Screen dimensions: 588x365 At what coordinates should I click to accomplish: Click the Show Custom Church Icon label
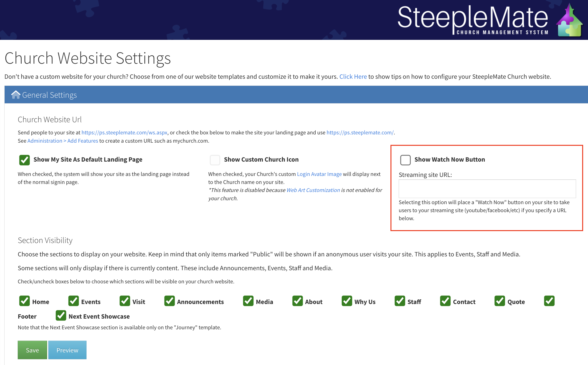click(x=261, y=160)
